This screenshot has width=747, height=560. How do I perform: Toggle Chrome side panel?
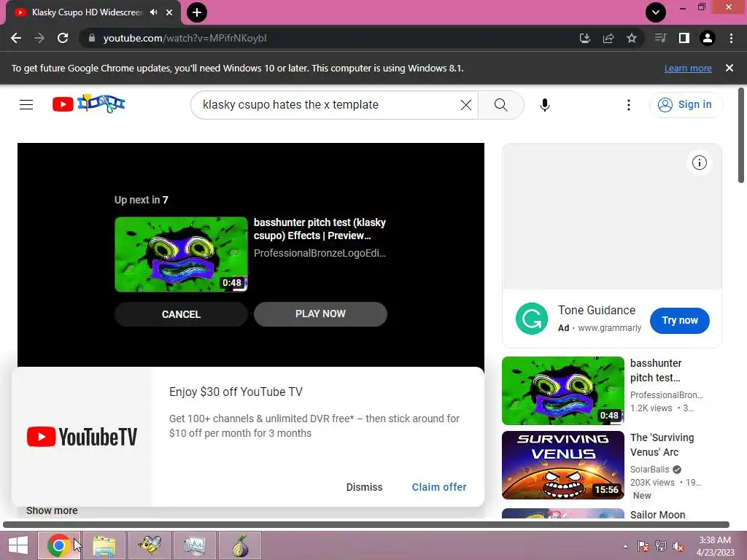tap(684, 38)
